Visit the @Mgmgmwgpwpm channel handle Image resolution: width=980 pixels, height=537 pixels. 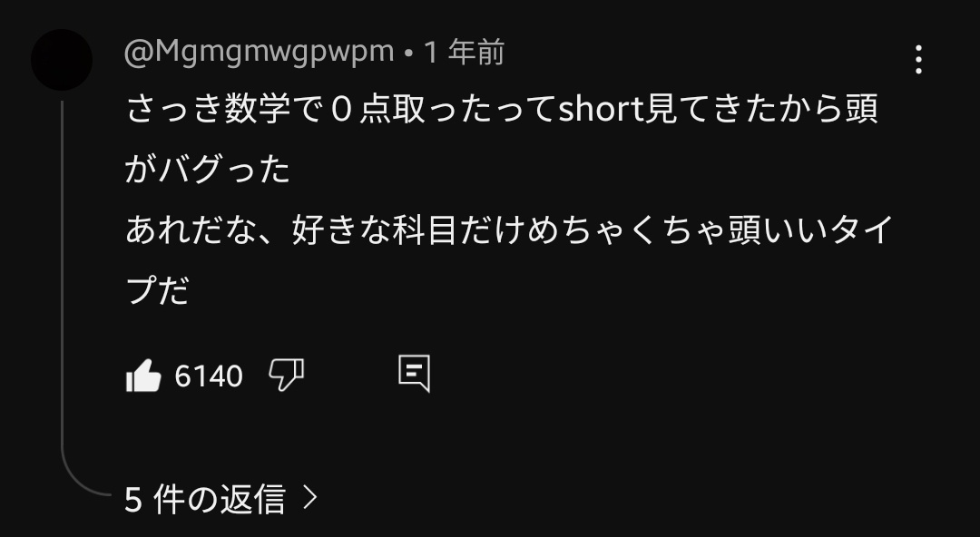pos(259,52)
